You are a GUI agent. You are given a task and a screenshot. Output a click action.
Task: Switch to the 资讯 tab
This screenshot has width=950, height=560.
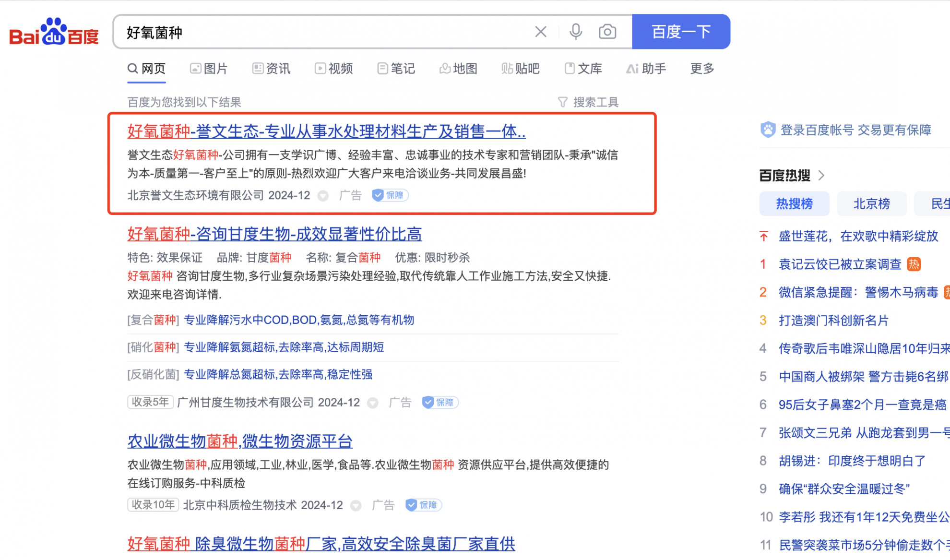coord(272,69)
